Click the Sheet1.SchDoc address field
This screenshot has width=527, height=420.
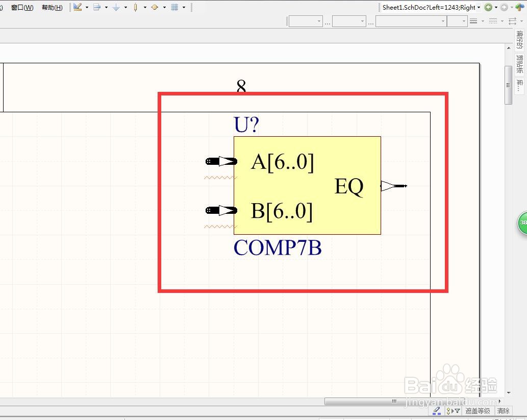coord(429,7)
